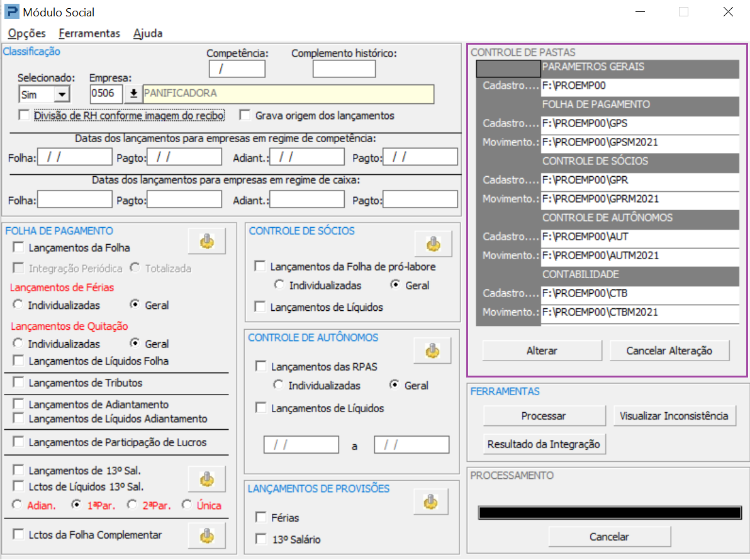Click the icon button beside Lctos da Folha Complementar
Image resolution: width=750 pixels, height=560 pixels.
[207, 535]
